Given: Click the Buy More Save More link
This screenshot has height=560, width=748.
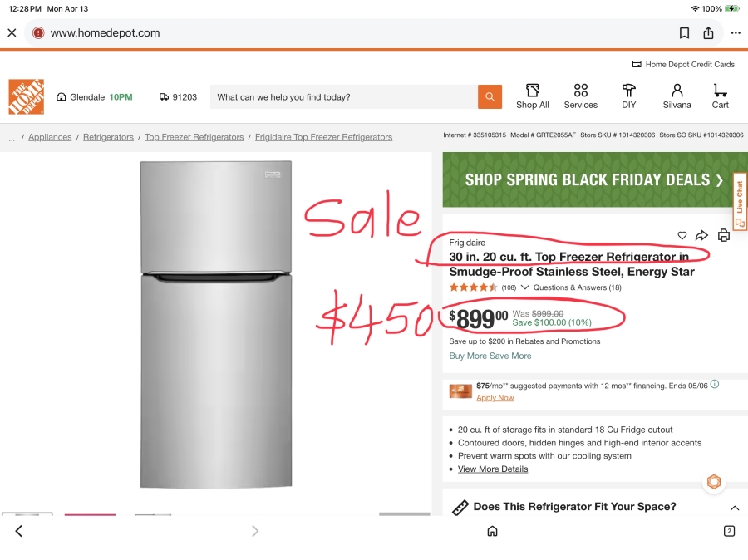Looking at the screenshot, I should coord(490,356).
